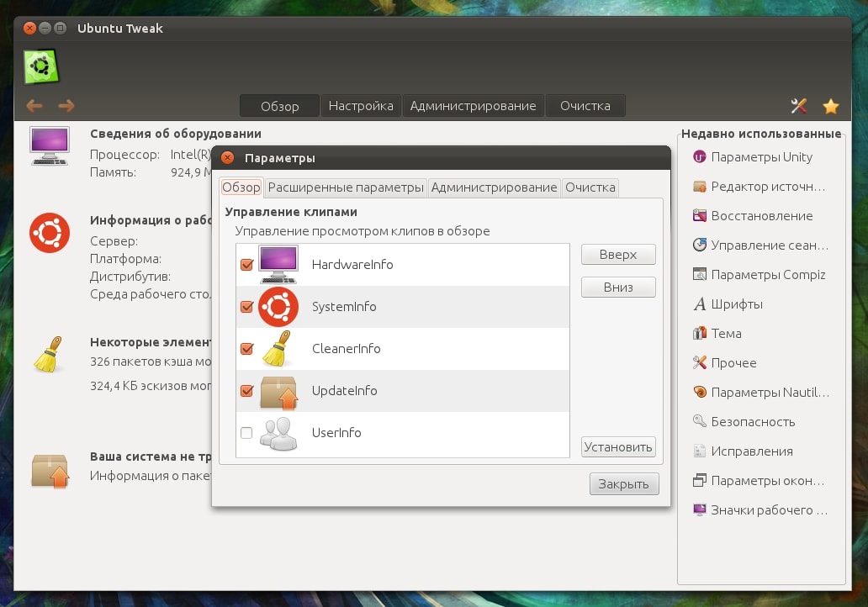The height and width of the screenshot is (607, 868).
Task: Select the HardwareInfo row label
Action: pyautogui.click(x=352, y=265)
